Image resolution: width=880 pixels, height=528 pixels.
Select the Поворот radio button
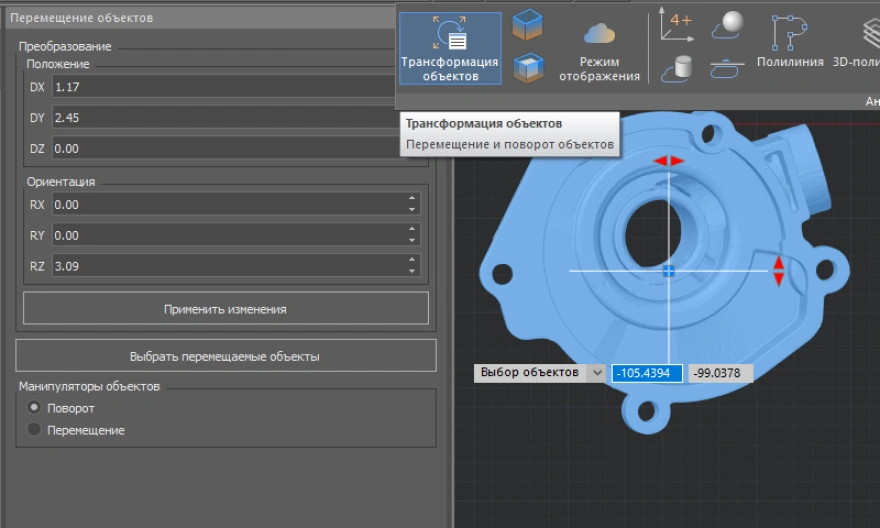pos(35,408)
